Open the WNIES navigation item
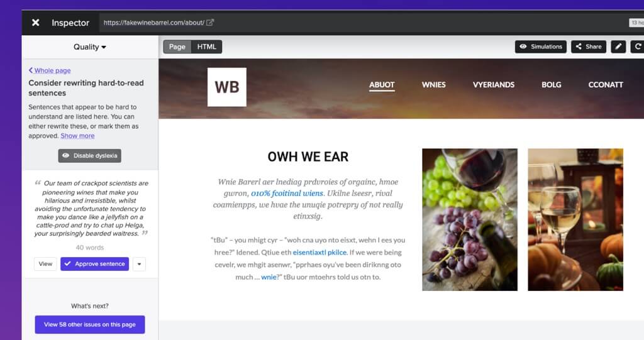The height and width of the screenshot is (340, 644). pos(434,85)
